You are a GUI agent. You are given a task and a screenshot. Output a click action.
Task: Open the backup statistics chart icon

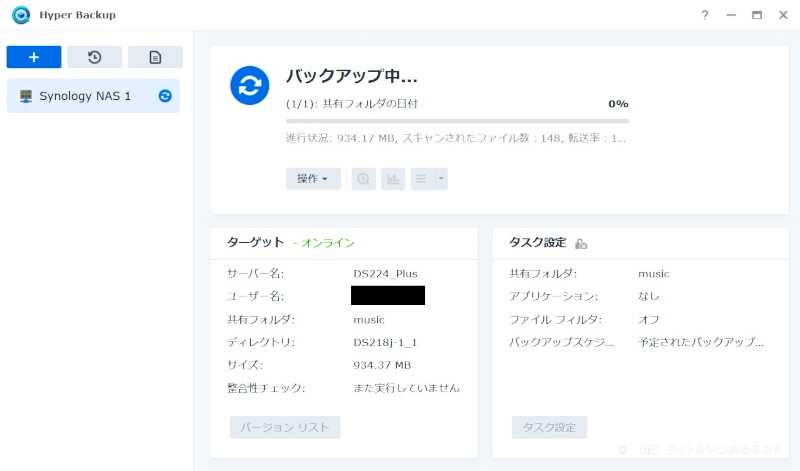tap(393, 179)
